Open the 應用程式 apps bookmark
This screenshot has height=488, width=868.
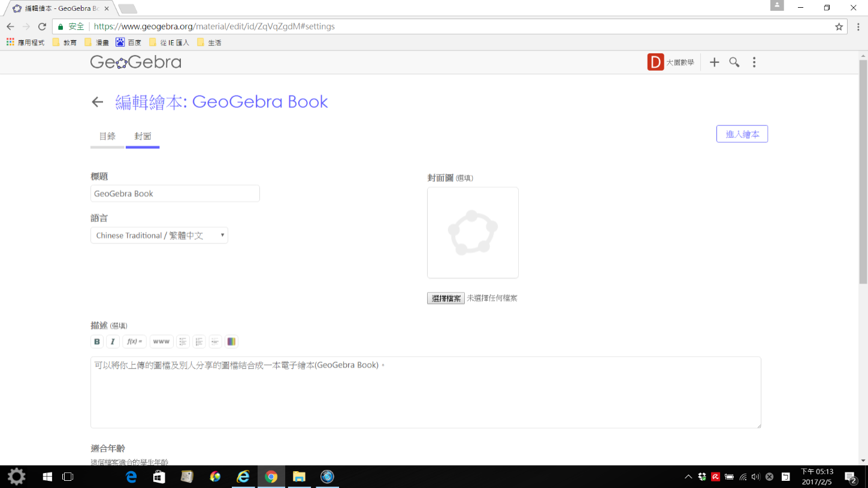point(25,43)
